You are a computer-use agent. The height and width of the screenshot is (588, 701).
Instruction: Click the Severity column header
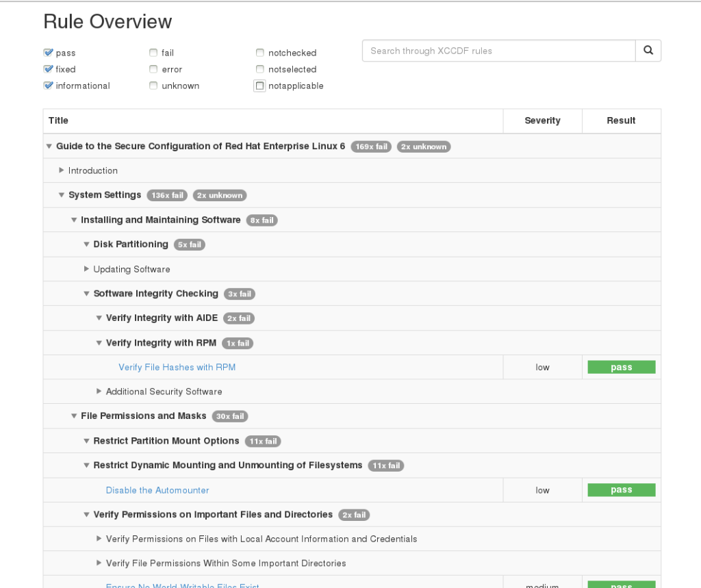542,120
